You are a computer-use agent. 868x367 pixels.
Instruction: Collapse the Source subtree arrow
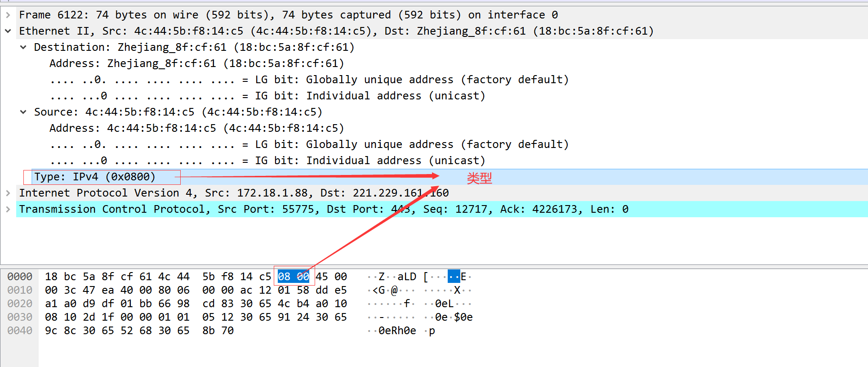23,112
